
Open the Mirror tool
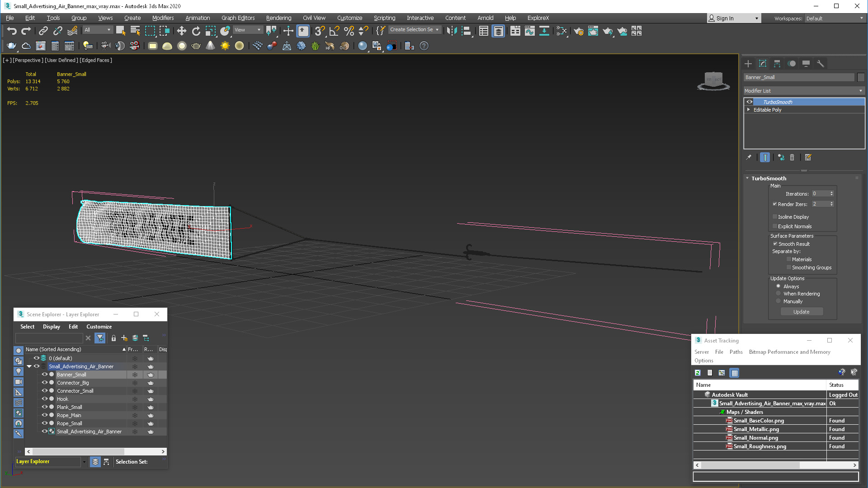coord(452,31)
